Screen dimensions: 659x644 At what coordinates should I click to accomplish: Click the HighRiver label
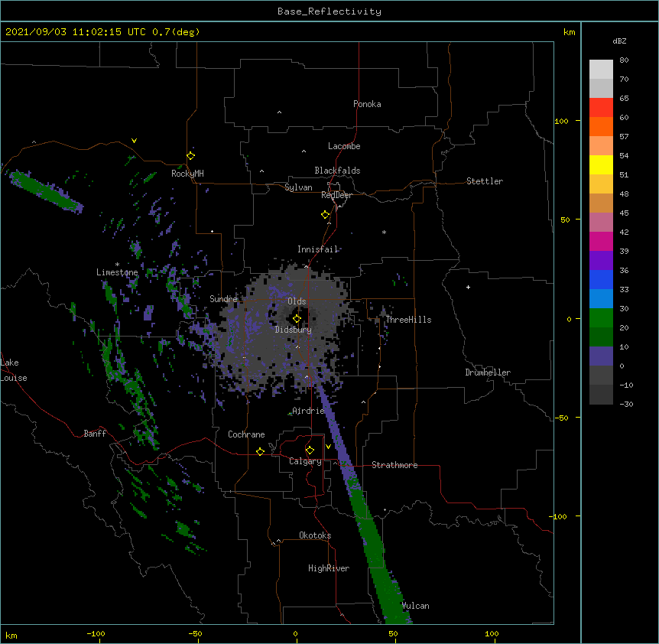point(329,568)
